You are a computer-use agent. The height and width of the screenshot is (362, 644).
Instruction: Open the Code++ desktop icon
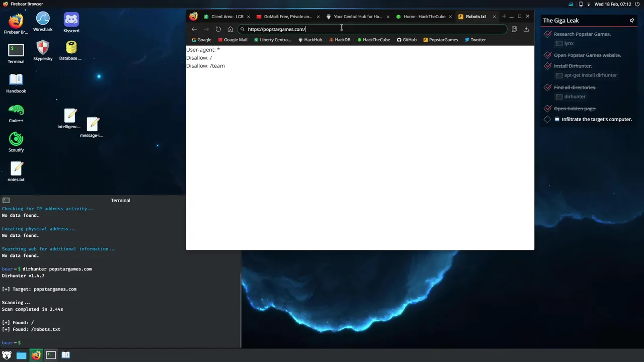16,113
